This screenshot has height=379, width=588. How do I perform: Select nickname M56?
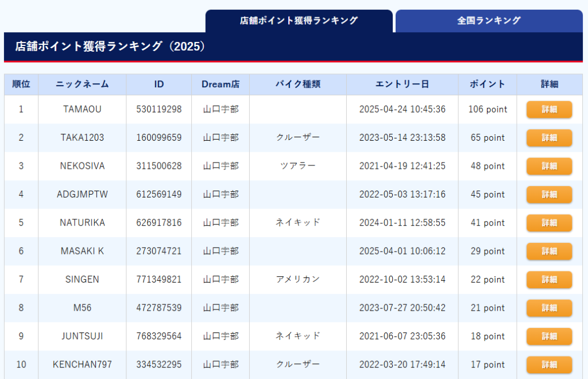click(82, 308)
